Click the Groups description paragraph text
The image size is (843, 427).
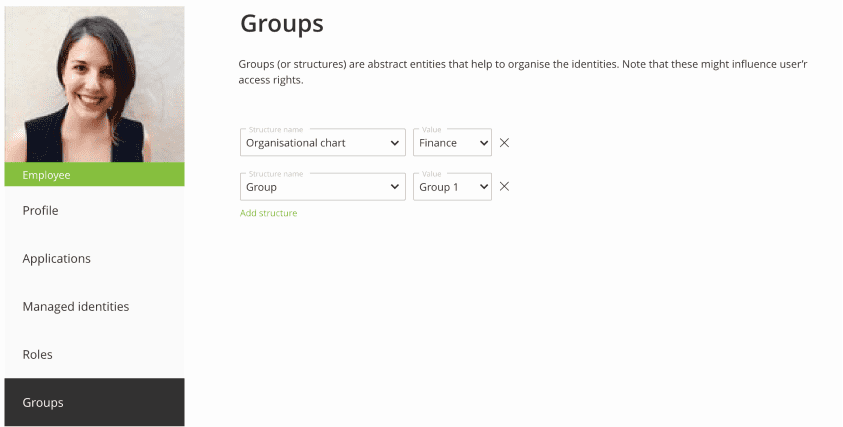pyautogui.click(x=520, y=72)
